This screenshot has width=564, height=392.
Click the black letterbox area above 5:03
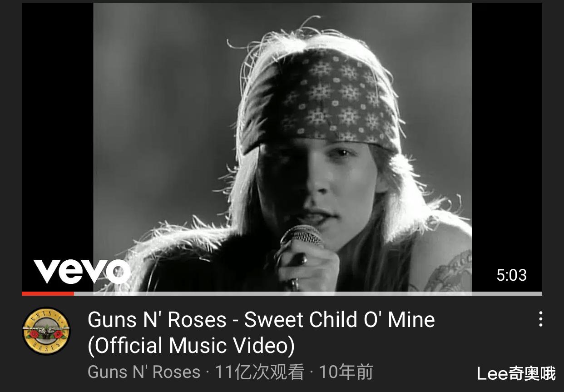(507, 132)
